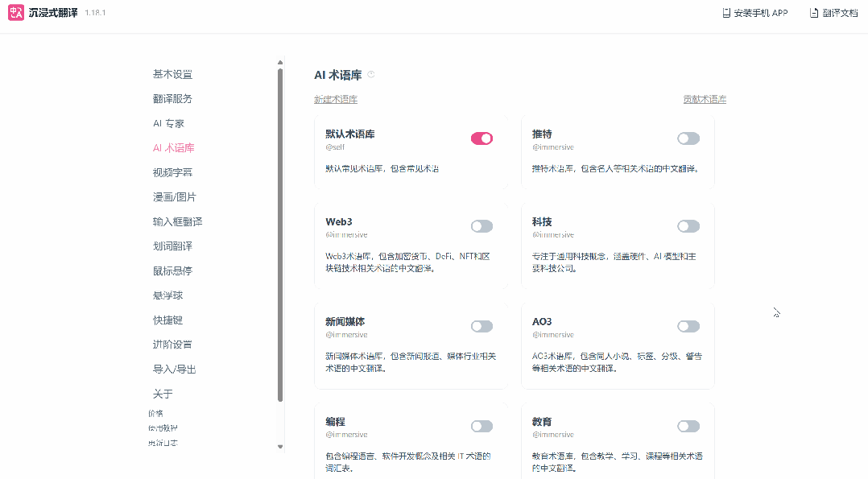
Task: Open 快捷键 settings
Action: point(167,320)
